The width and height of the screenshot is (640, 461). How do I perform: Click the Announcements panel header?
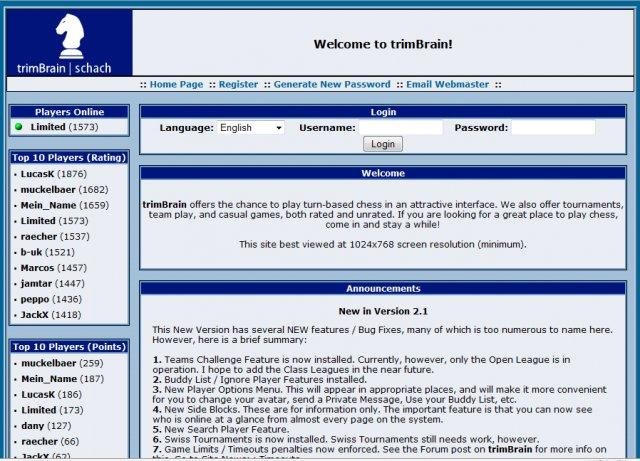(383, 288)
